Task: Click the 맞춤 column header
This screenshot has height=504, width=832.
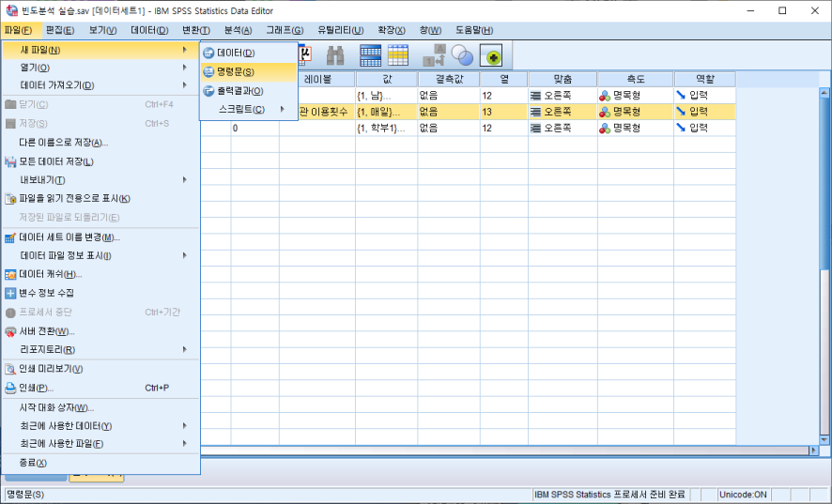Action: coord(562,79)
